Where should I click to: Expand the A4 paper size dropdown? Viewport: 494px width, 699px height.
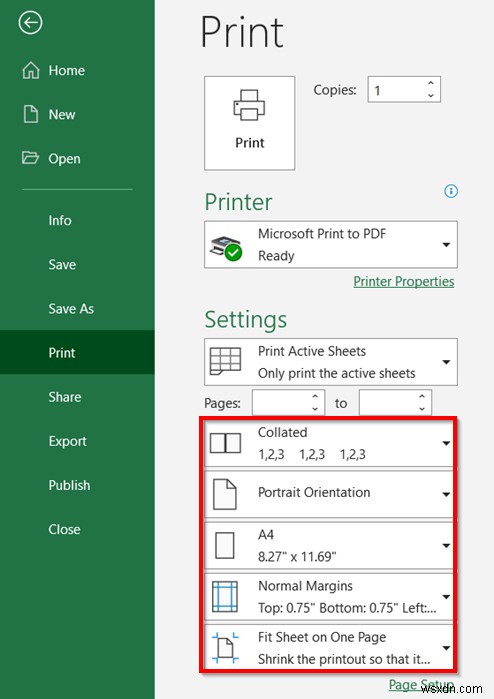(x=329, y=545)
